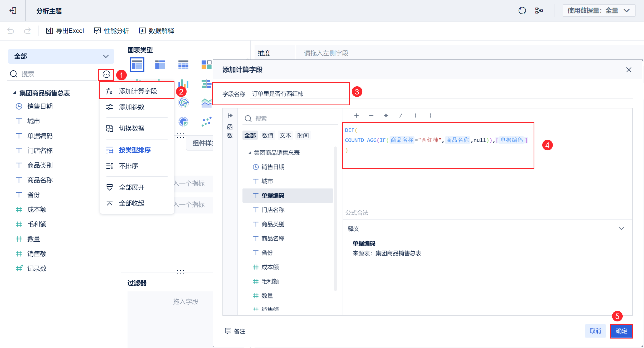The image size is (644, 348).
Task: Click the plus operator in formula toolbar
Action: (356, 116)
